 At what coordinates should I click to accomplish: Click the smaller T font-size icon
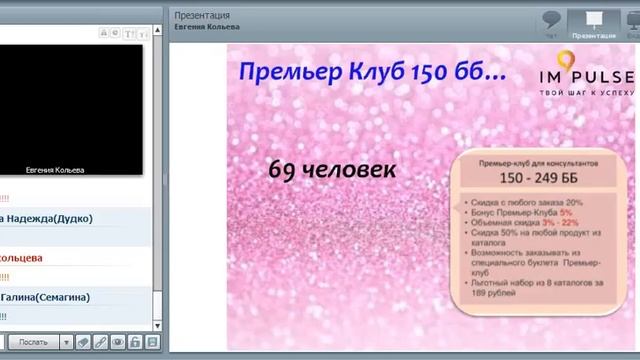(x=142, y=34)
